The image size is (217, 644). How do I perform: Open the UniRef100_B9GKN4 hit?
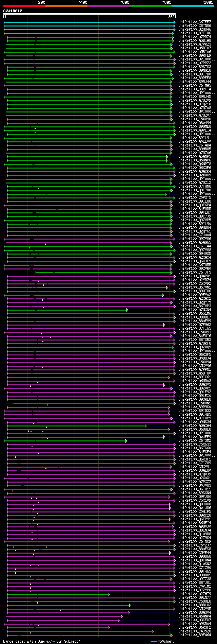coord(195,493)
